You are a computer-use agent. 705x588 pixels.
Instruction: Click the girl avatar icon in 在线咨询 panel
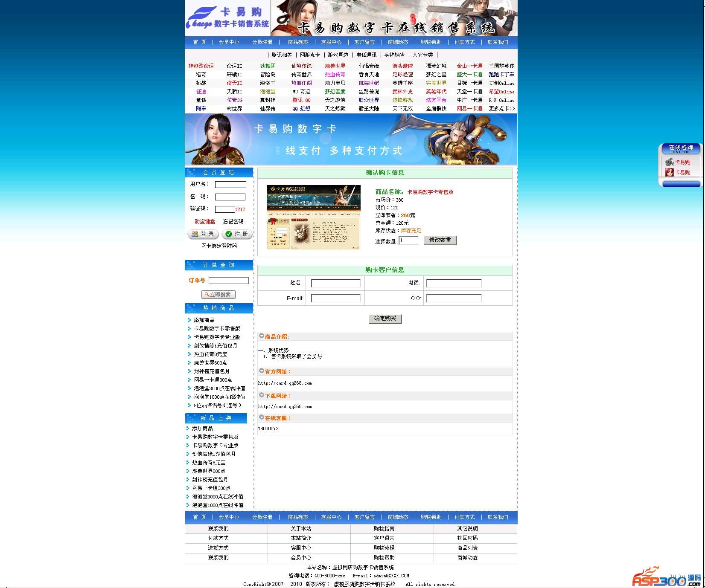[x=669, y=172]
